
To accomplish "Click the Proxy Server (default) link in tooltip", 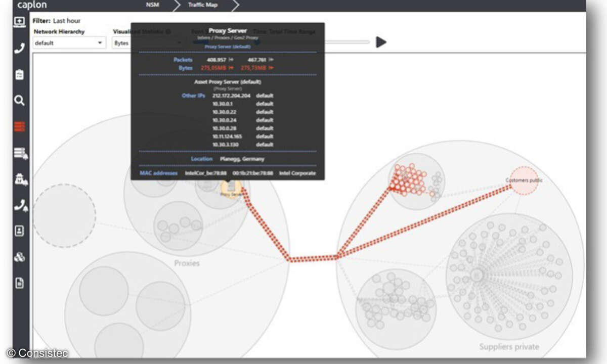I will point(228,46).
